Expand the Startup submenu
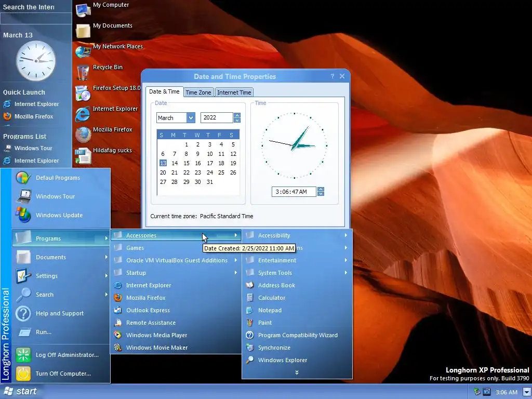 (x=176, y=273)
